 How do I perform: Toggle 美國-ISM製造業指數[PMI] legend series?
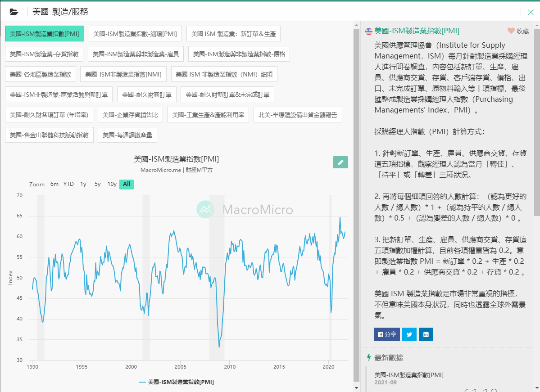click(x=177, y=382)
